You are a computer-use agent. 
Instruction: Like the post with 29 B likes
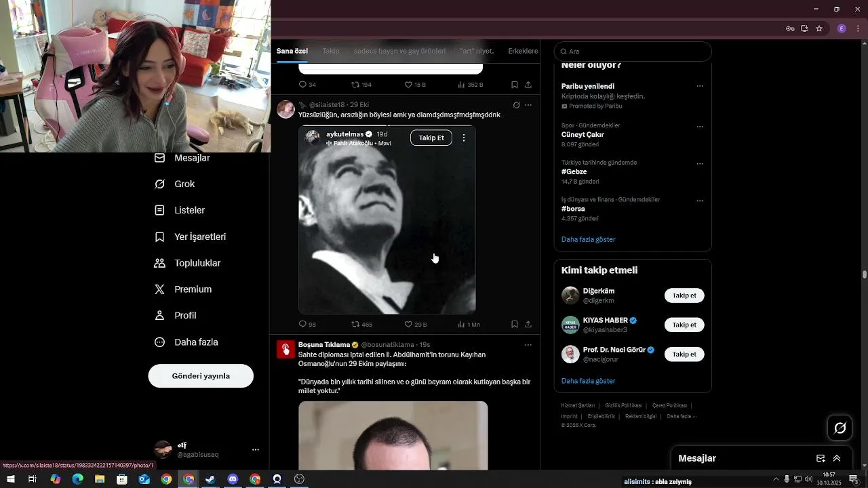click(416, 325)
